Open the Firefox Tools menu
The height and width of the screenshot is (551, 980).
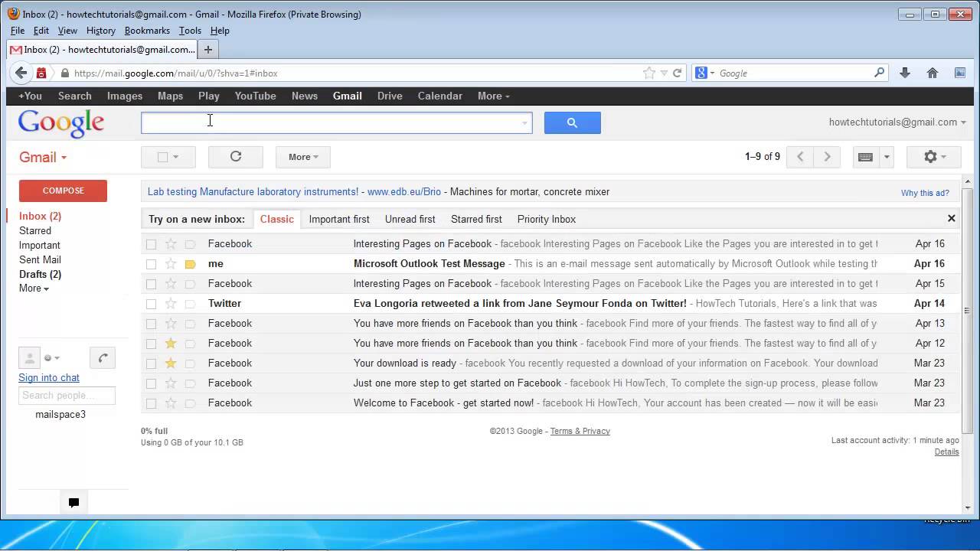190,31
